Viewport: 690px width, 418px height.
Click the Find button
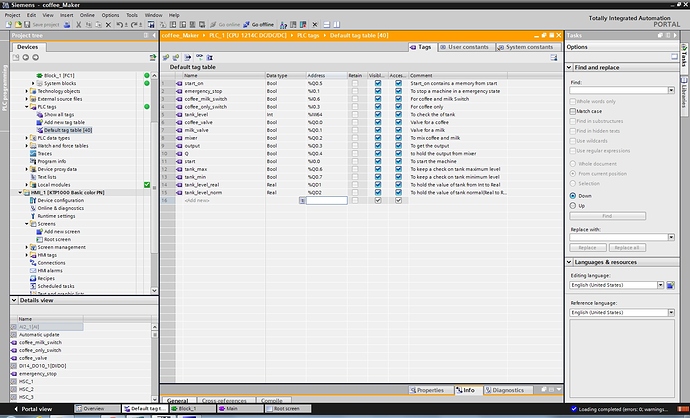(607, 216)
